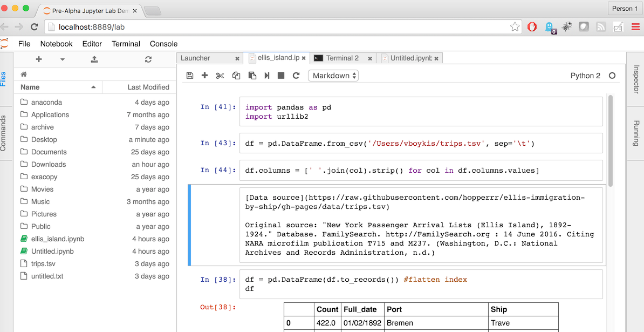
Task: Show the Commands side panel
Action: [x=3, y=133]
